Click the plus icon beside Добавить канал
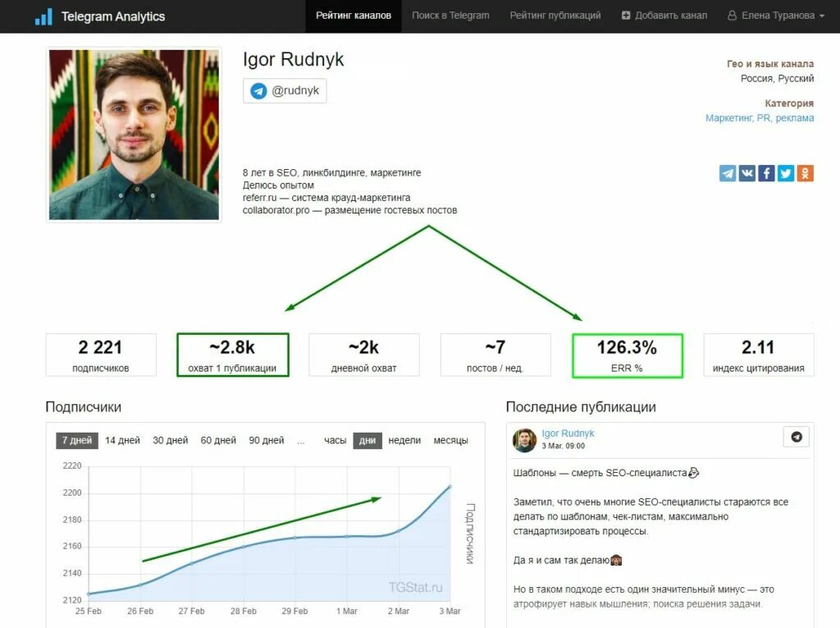Screen dimensions: 840x628 click(x=626, y=16)
